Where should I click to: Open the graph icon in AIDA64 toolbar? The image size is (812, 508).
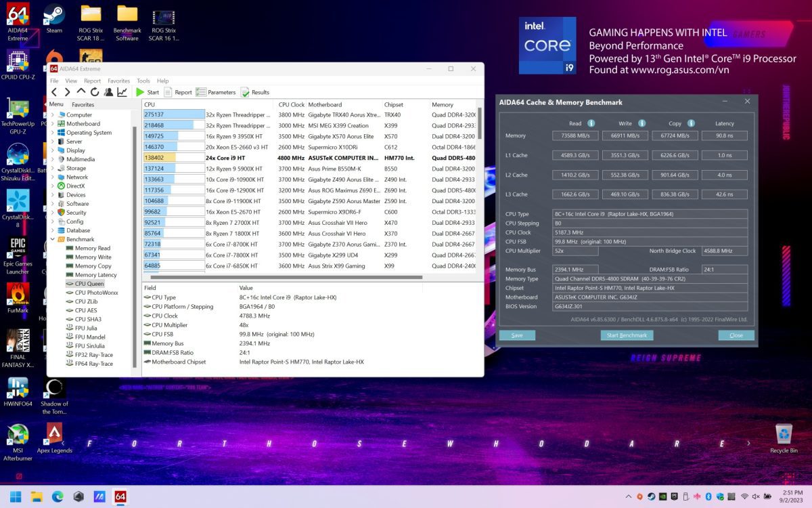122,92
